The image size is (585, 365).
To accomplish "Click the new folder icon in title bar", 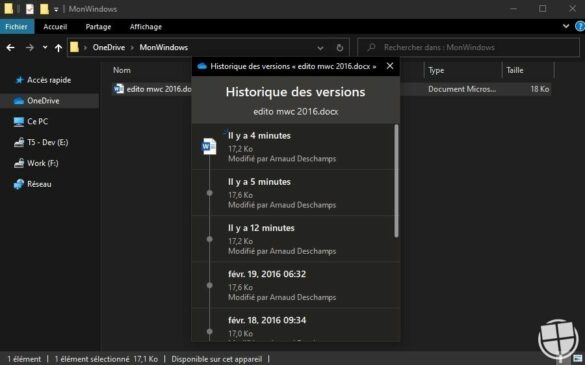I will click(x=44, y=9).
